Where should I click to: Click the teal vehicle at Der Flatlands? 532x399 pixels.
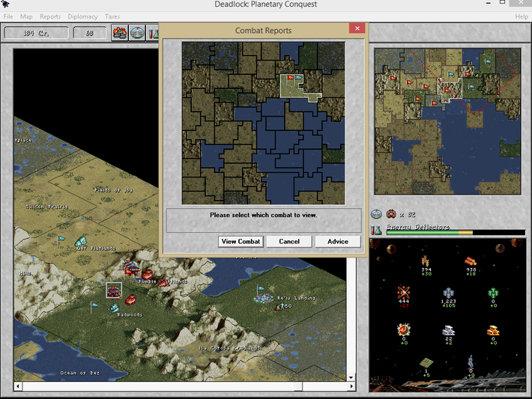[81, 242]
